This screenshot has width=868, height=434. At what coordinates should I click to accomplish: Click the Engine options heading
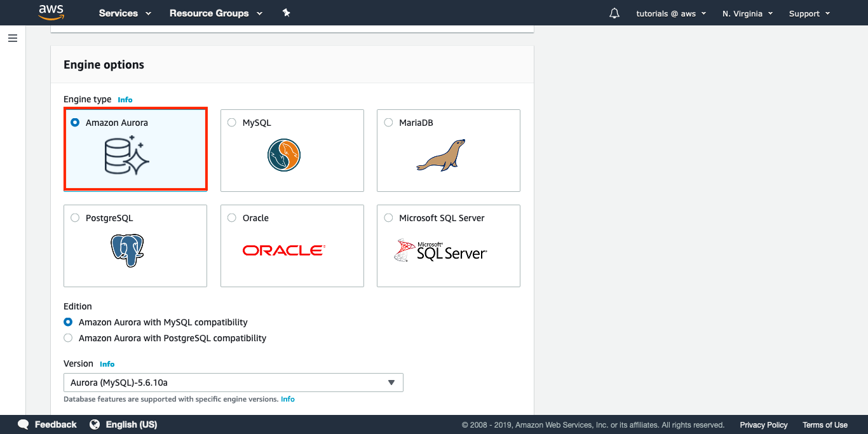tap(104, 65)
